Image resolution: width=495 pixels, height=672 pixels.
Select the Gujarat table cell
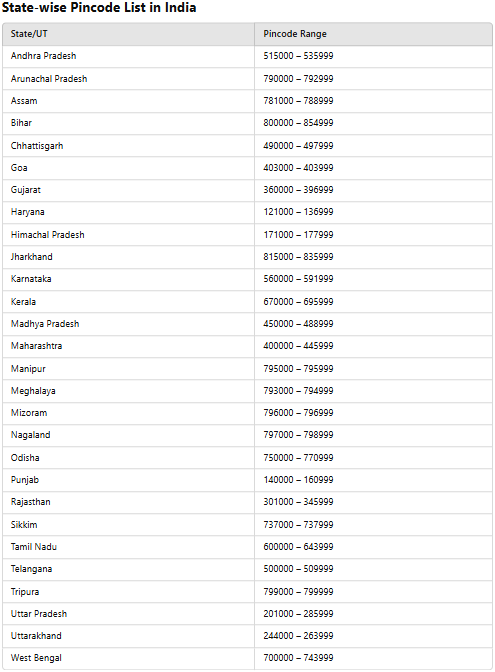coord(26,190)
